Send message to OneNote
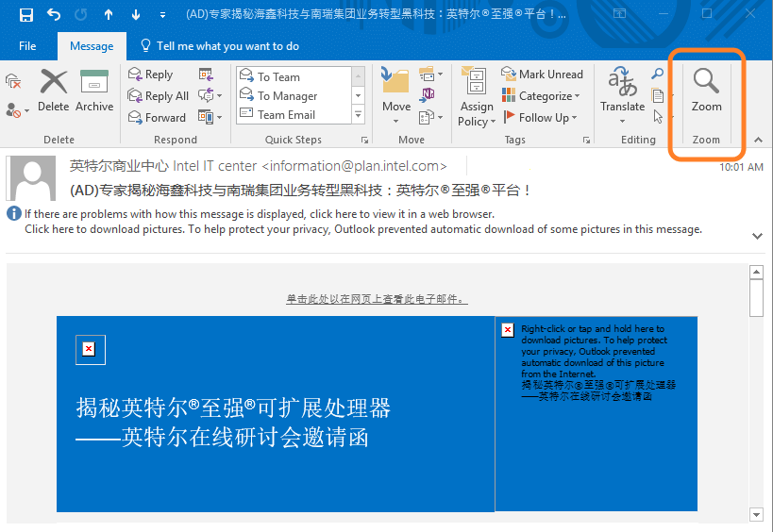 [x=427, y=94]
